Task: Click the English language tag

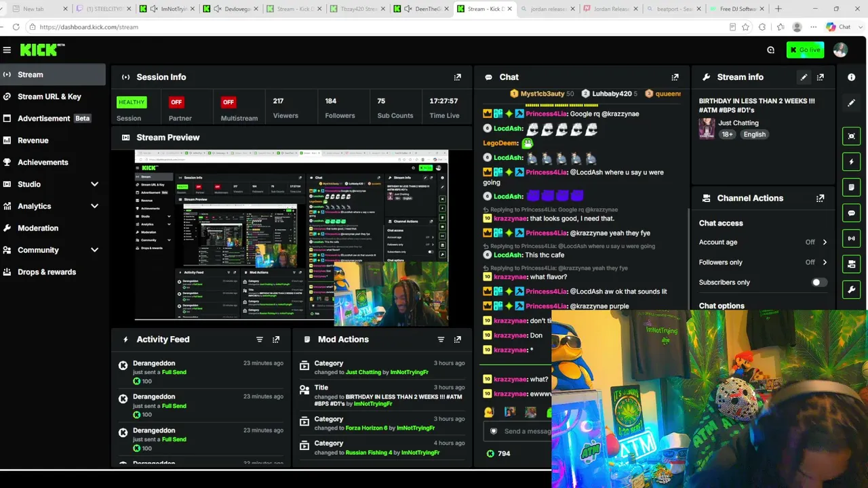Action: pyautogui.click(x=754, y=134)
